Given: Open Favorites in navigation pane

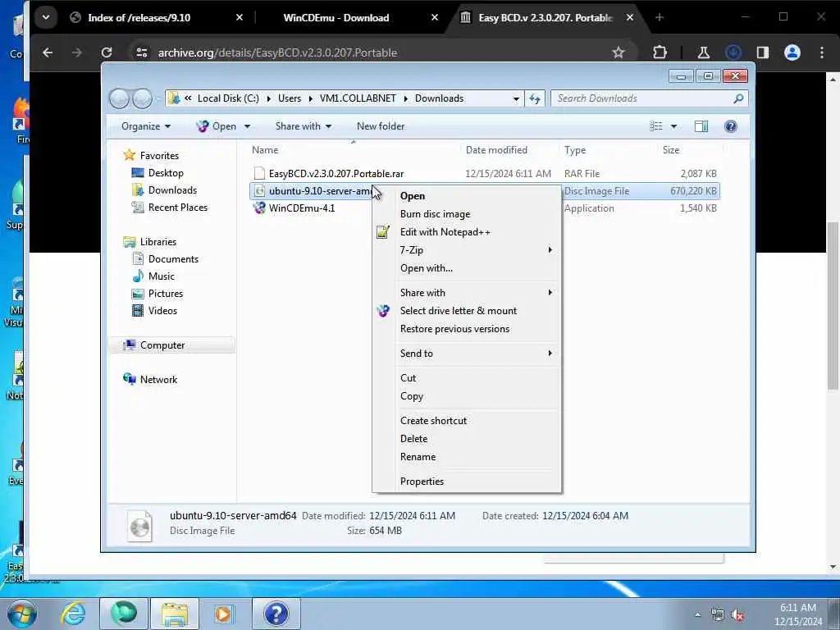Looking at the screenshot, I should coord(159,156).
